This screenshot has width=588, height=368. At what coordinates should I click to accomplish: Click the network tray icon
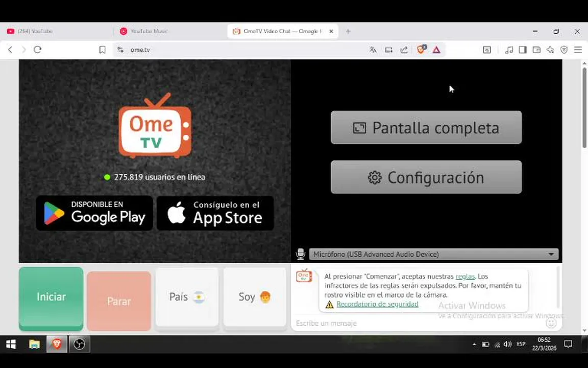click(x=497, y=344)
